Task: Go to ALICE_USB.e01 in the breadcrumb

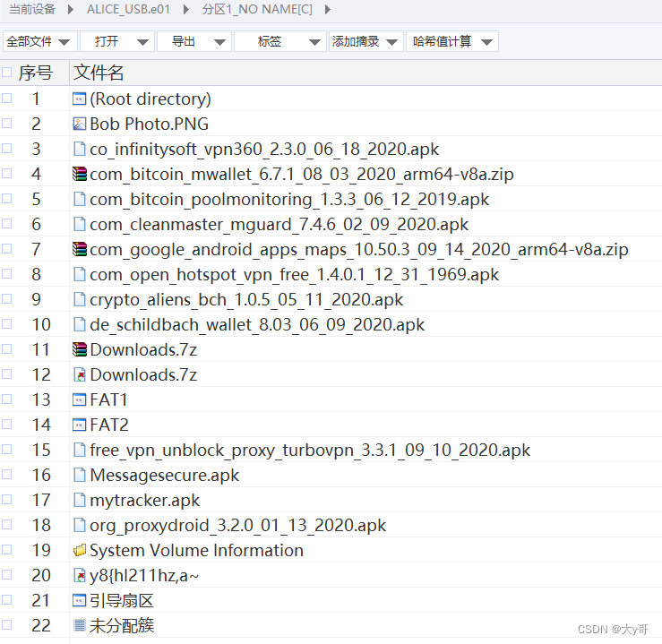Action: (x=128, y=9)
